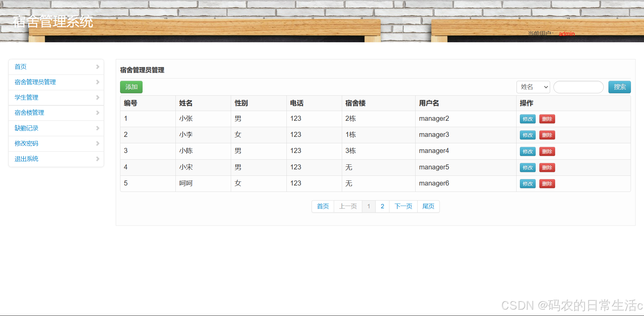Click 下一页 in the pagination bar
Image resolution: width=644 pixels, height=316 pixels.
pos(403,206)
